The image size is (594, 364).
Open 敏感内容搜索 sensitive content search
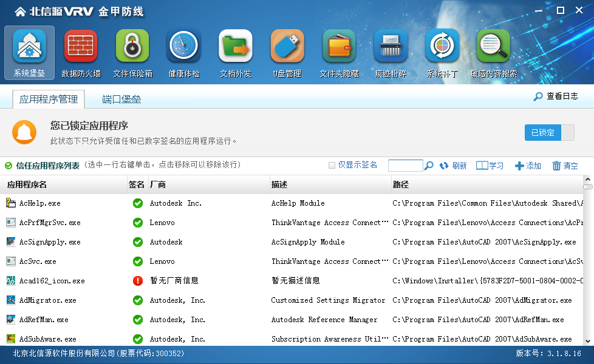coord(494,53)
